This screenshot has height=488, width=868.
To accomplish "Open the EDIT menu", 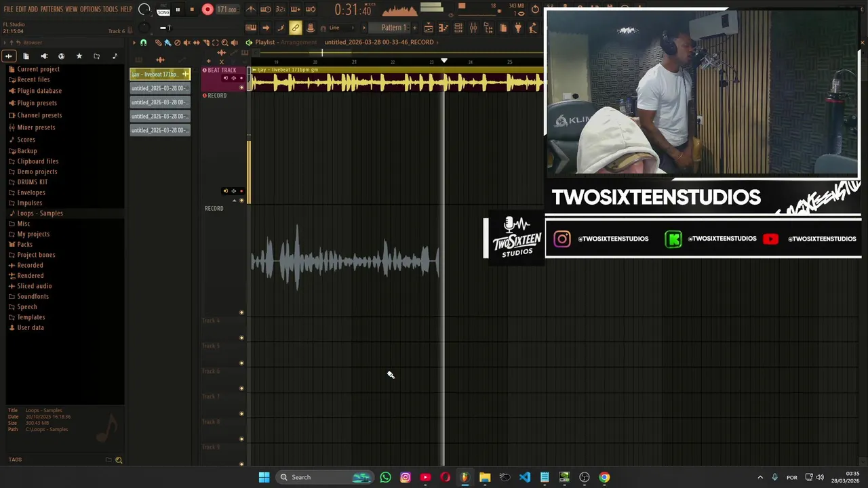I will [21, 9].
